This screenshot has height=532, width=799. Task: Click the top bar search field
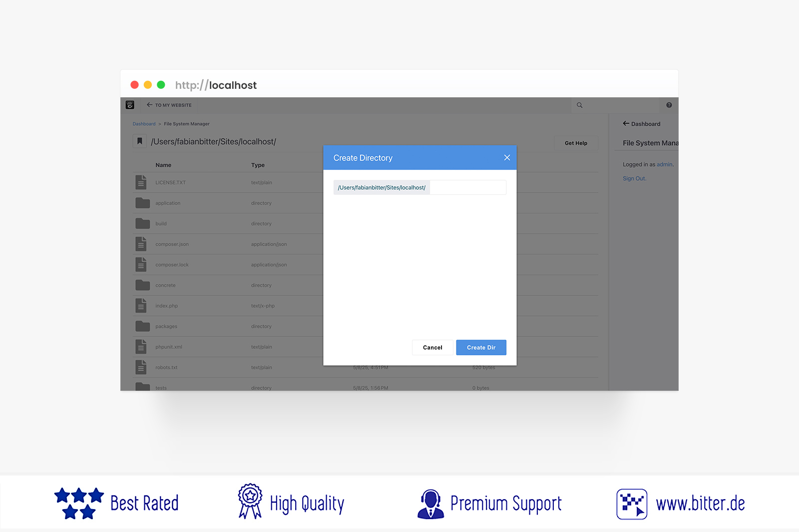coord(615,105)
